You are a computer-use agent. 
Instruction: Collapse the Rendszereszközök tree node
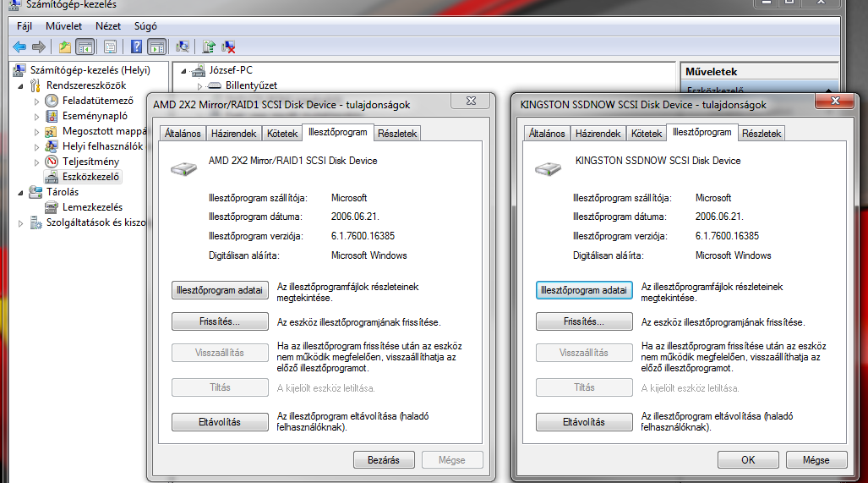point(21,85)
